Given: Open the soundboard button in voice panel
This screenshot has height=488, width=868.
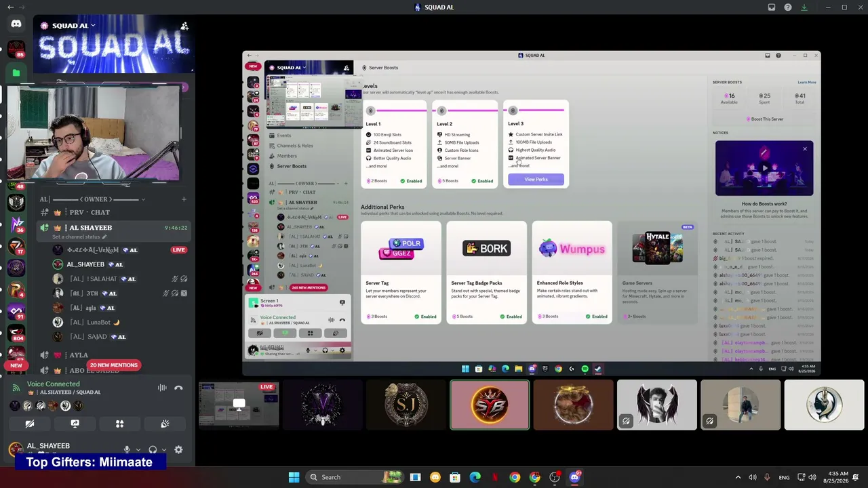Looking at the screenshot, I should coord(165,424).
